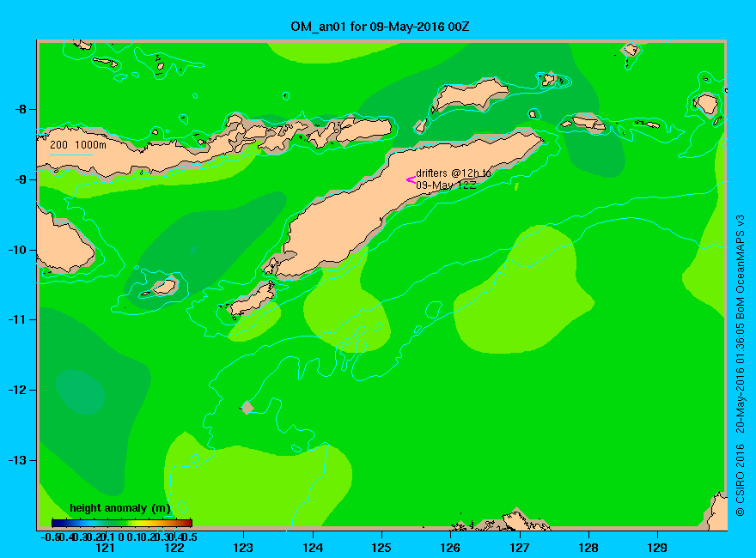Image resolution: width=756 pixels, height=558 pixels.
Task: Click the chart title 'OM_an01 for 09-May-2016 00Z'
Action: (x=380, y=27)
